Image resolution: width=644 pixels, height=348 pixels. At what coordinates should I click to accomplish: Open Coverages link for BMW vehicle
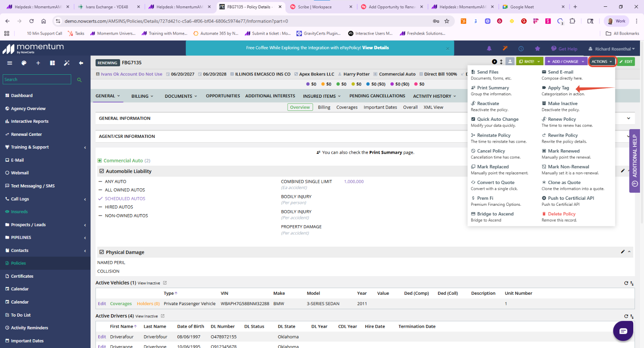(x=121, y=304)
